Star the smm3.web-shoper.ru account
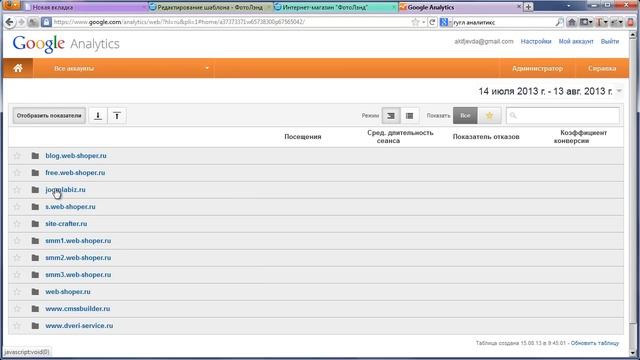This screenshot has width=640, height=360. 17,275
